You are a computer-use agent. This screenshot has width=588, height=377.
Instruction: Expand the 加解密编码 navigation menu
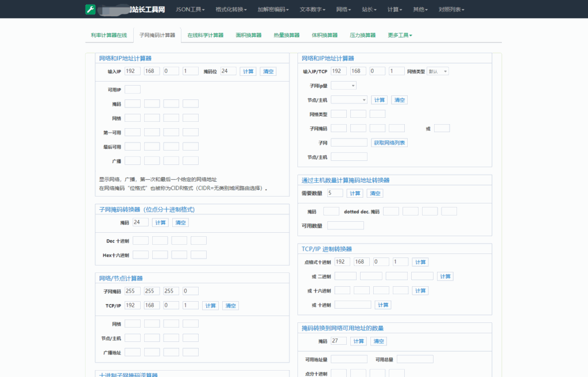tap(273, 9)
